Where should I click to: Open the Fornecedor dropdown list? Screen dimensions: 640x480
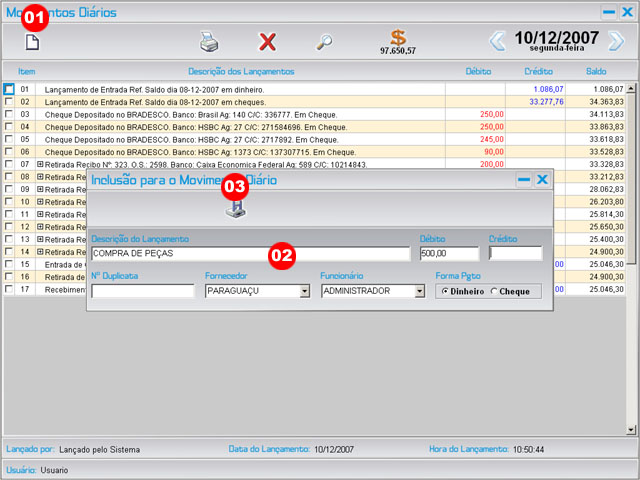(304, 291)
